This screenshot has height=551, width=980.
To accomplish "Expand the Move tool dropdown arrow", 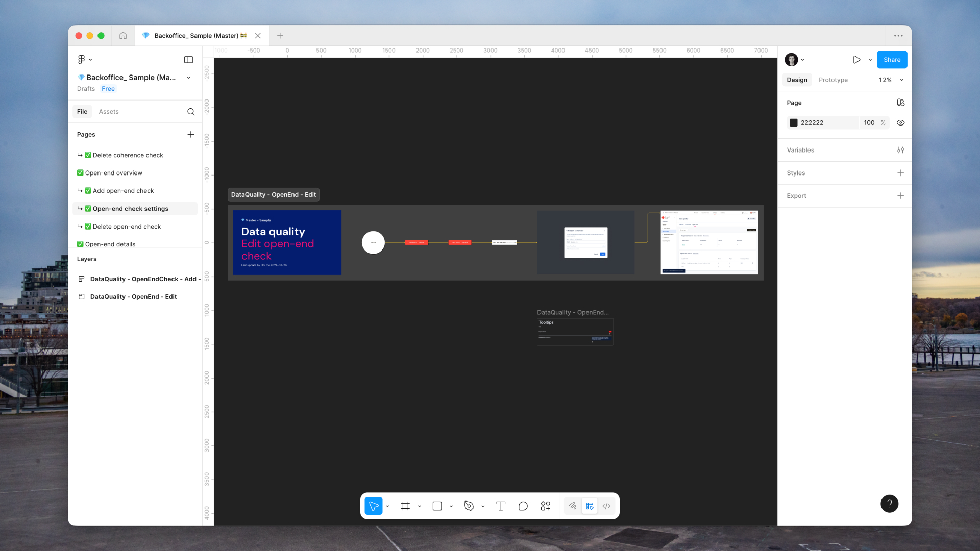I will tap(387, 506).
